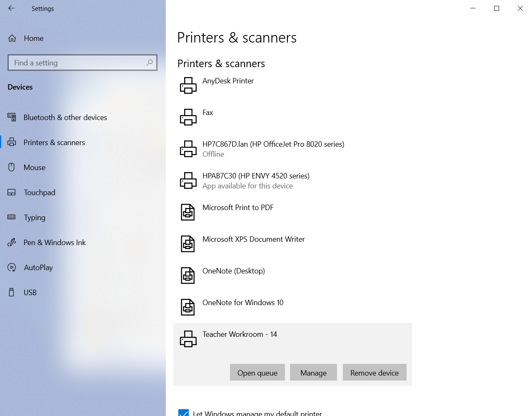Open Touchpad settings
This screenshot has width=532, height=416.
[x=40, y=193]
